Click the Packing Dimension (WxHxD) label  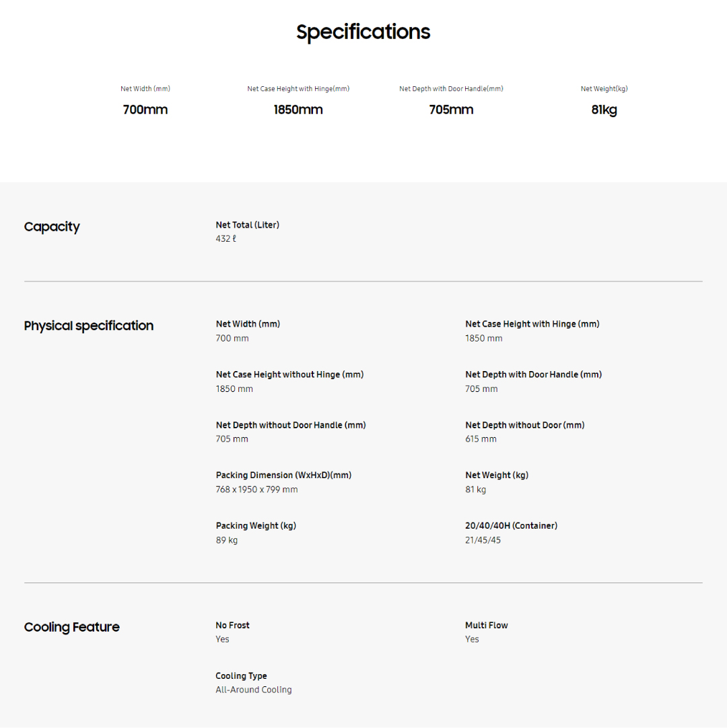283,475
